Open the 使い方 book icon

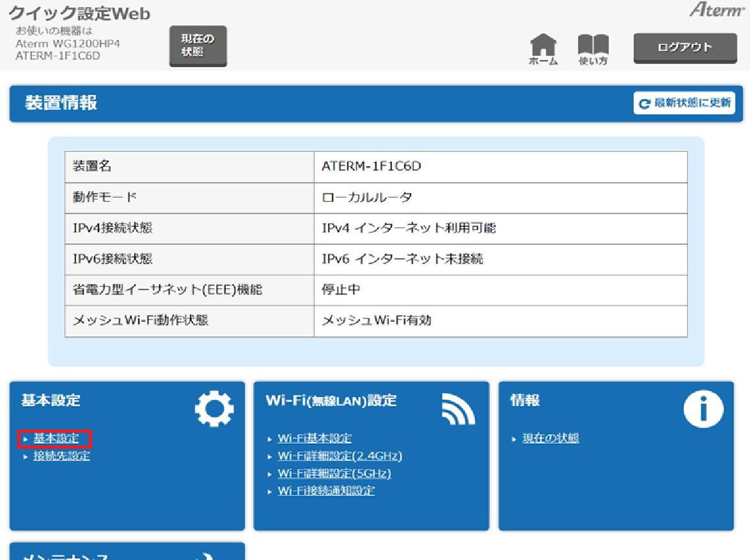point(593,49)
